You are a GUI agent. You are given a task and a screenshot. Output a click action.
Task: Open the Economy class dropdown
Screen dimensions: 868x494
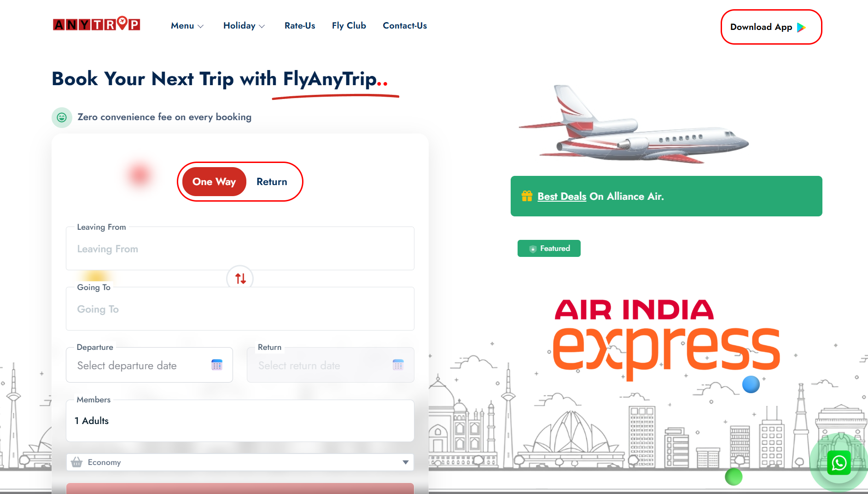click(240, 462)
